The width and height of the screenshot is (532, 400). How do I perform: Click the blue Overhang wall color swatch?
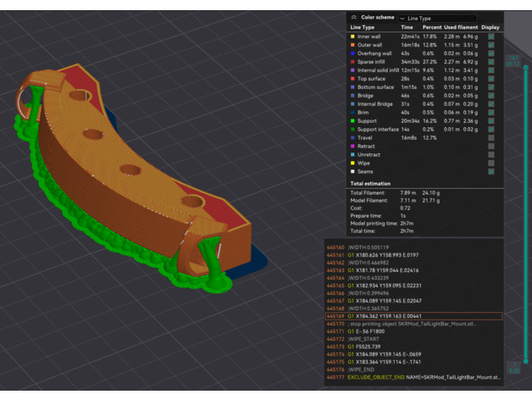(x=353, y=54)
